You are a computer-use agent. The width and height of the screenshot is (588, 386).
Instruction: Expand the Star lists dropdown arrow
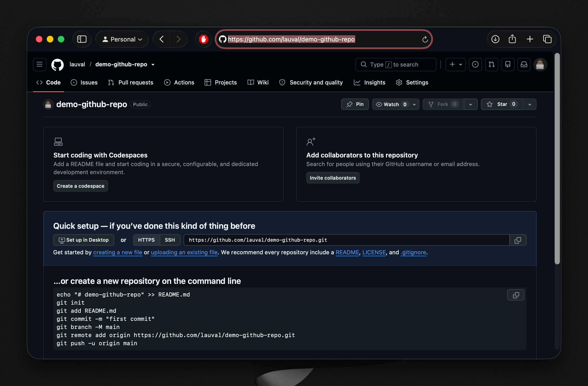(529, 104)
